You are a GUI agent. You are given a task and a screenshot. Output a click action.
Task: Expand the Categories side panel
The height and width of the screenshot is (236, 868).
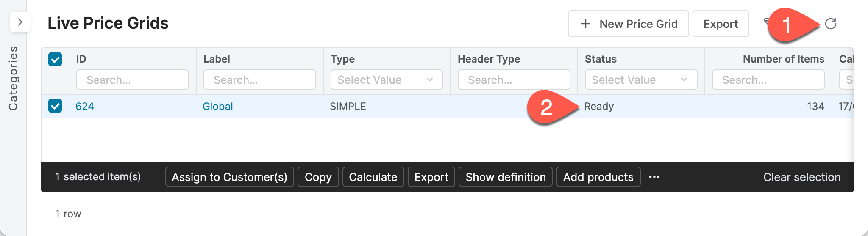[x=20, y=22]
